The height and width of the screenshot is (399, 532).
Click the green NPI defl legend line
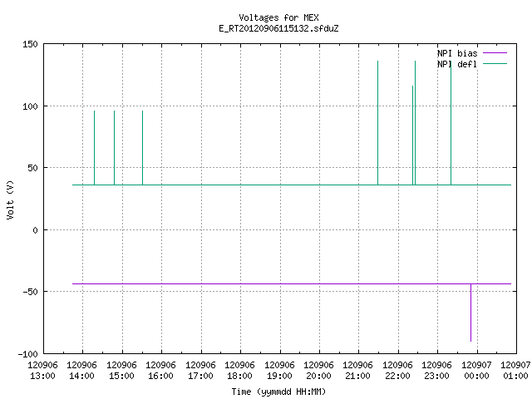coord(495,63)
